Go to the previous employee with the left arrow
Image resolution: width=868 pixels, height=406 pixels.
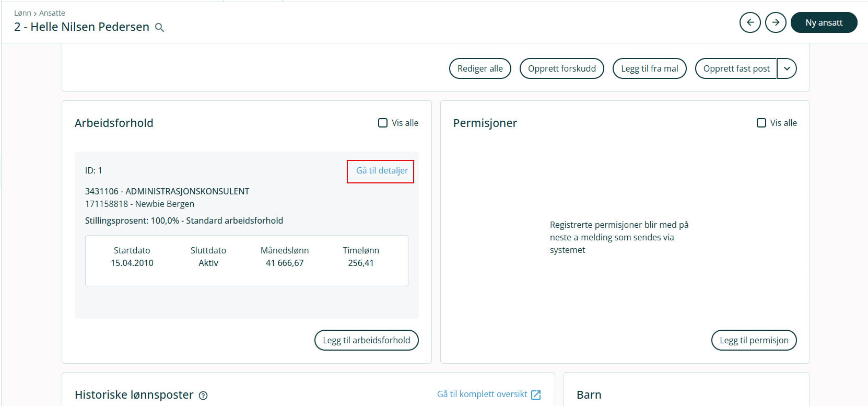pyautogui.click(x=750, y=22)
